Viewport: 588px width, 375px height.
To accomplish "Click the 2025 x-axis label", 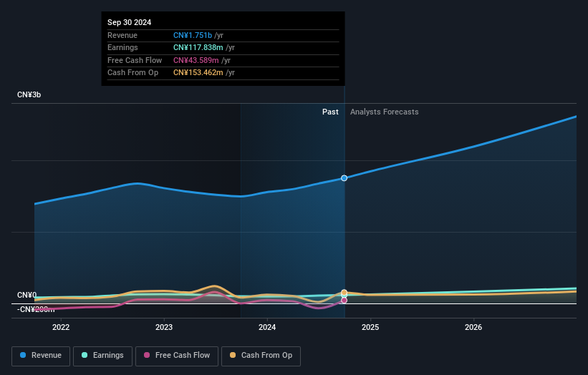I will tap(370, 327).
